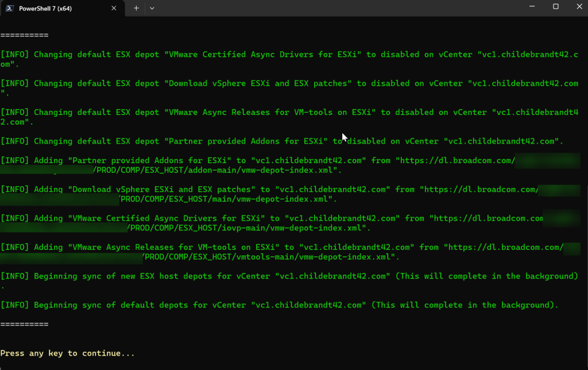Image resolution: width=588 pixels, height=370 pixels.
Task: Open a new terminal tab
Action: tap(136, 8)
